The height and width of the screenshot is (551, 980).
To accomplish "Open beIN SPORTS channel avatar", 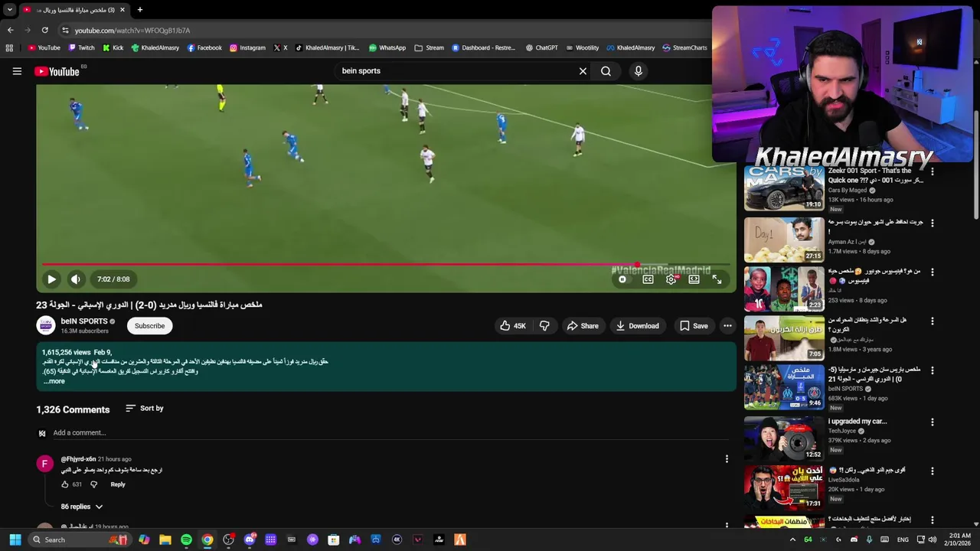I will pyautogui.click(x=46, y=325).
